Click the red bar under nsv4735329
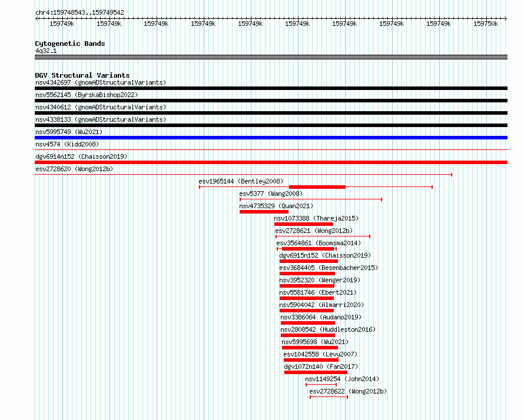Screen dimensions: 524x420 click(x=264, y=212)
